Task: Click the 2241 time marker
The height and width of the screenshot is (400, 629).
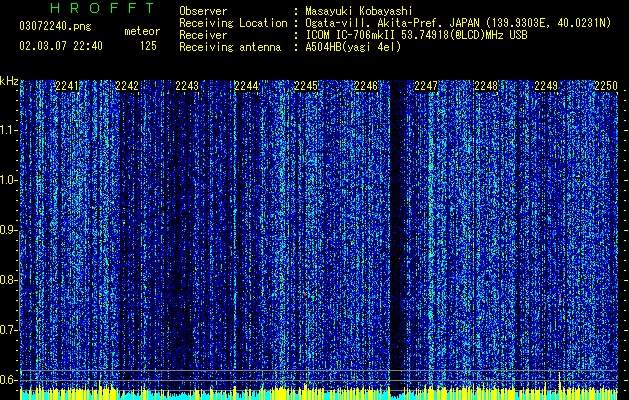Action: [x=67, y=85]
